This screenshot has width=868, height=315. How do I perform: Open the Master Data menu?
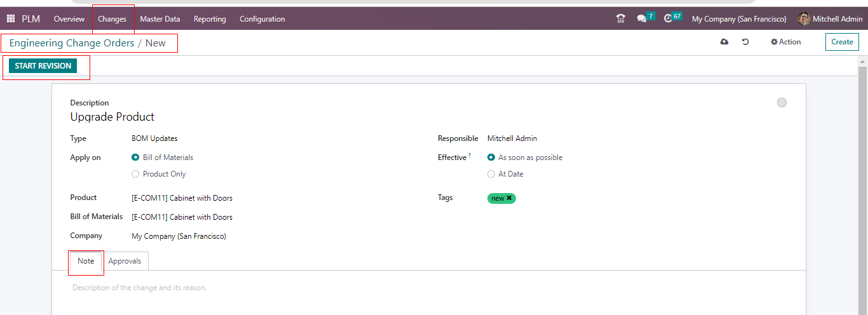[x=159, y=19]
